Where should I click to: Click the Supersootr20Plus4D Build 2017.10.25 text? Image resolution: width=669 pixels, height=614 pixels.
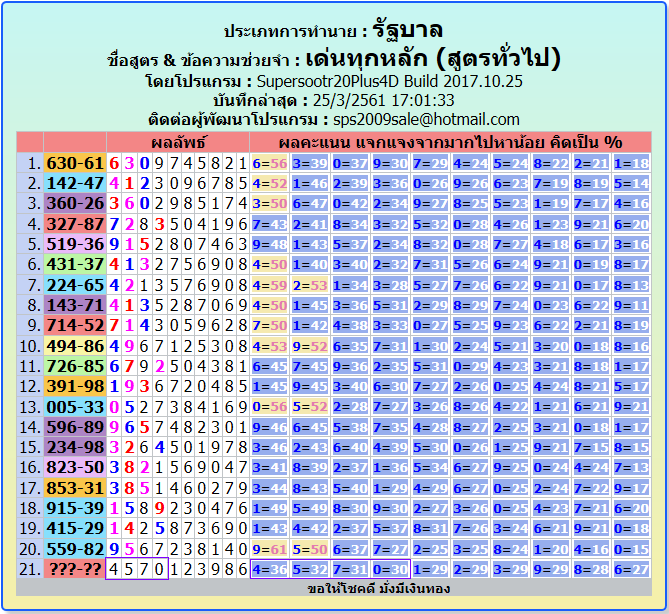pos(390,81)
